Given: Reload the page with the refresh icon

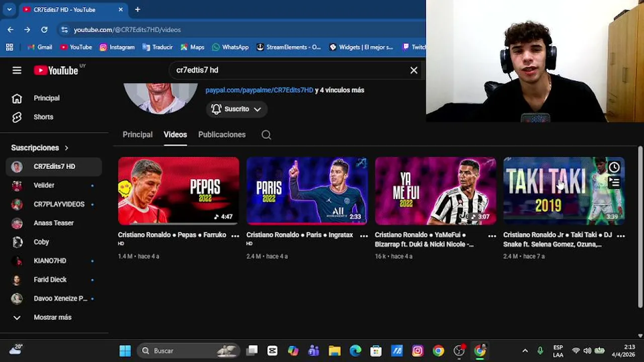Looking at the screenshot, I should pos(44,30).
